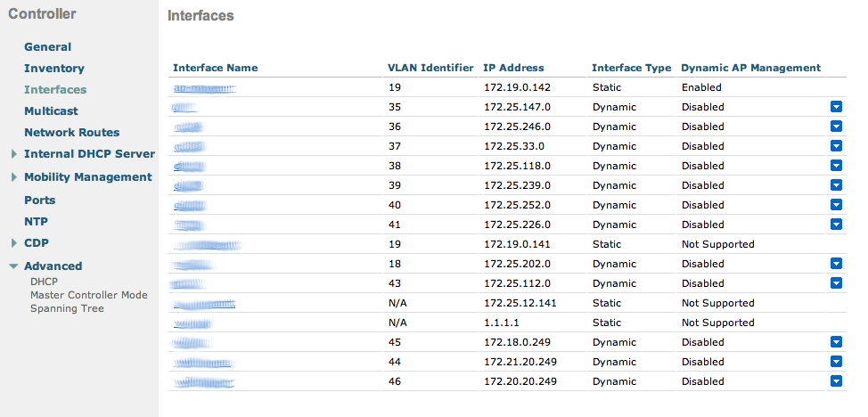This screenshot has width=868, height=417.
Task: Expand the CDP menu triangle
Action: tap(14, 243)
